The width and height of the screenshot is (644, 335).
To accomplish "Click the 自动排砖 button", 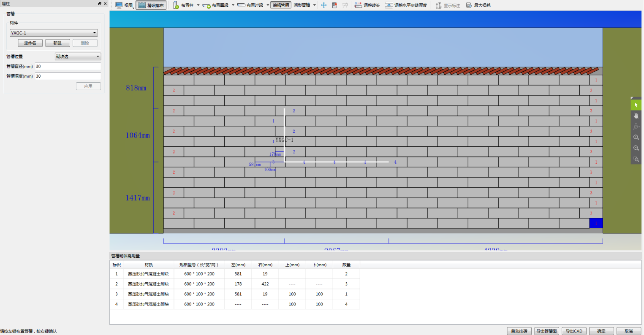I will 519,331.
